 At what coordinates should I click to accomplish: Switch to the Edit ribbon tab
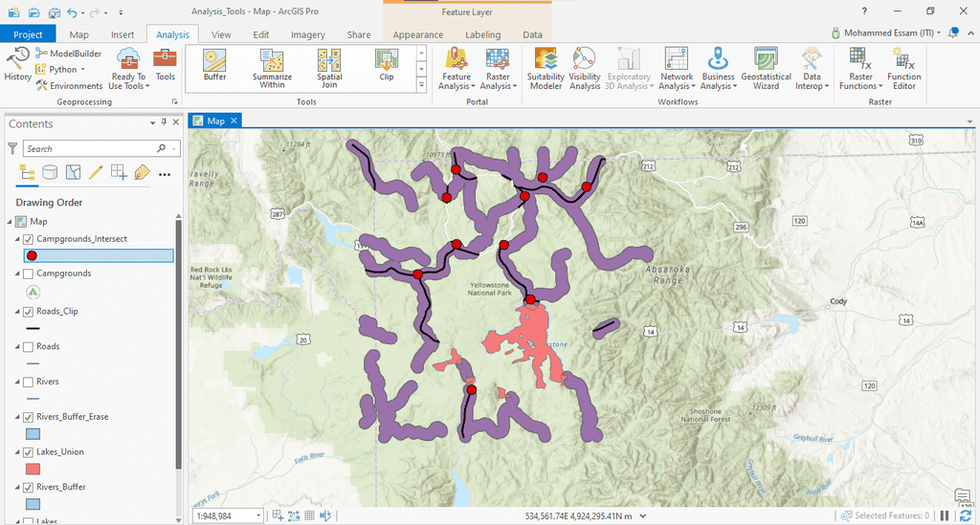[x=261, y=34]
